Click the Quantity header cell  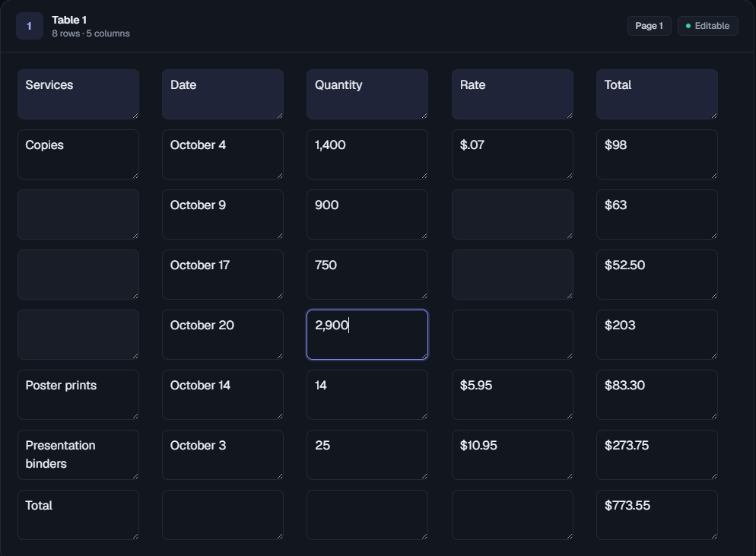click(x=367, y=94)
